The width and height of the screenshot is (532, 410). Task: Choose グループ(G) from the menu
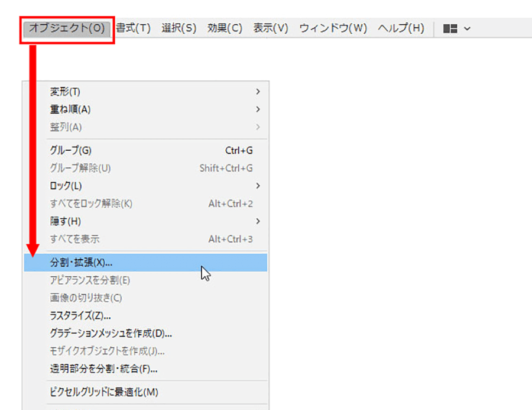click(145, 150)
